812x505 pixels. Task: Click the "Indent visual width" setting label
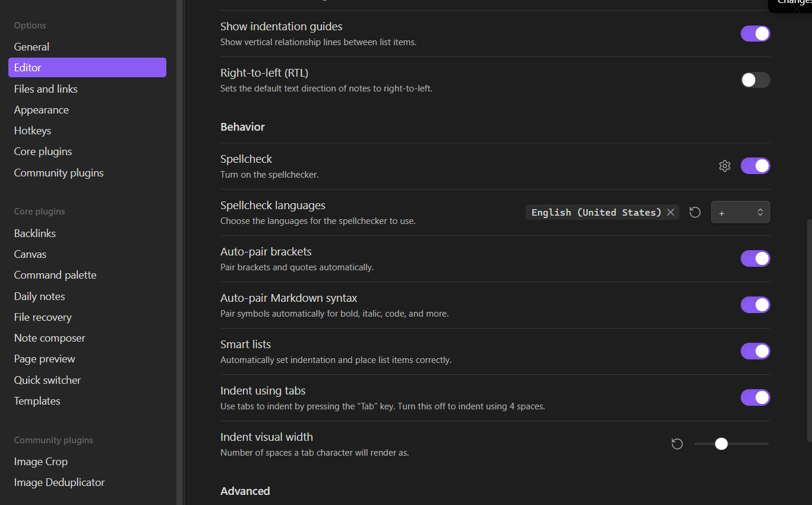(x=266, y=437)
